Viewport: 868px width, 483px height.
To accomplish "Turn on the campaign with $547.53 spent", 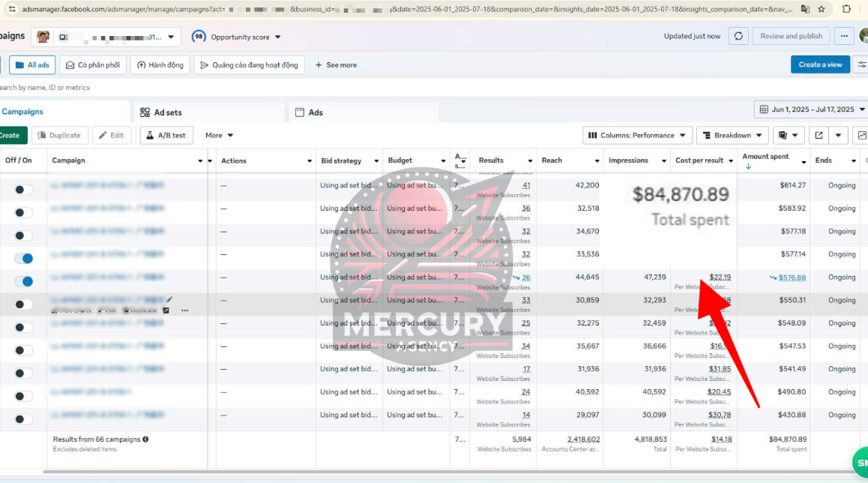I will [x=23, y=350].
